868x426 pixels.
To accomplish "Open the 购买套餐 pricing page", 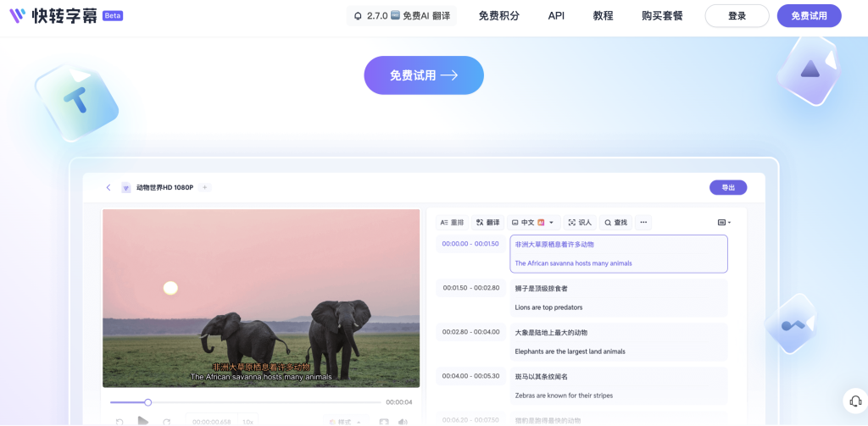I will point(662,16).
